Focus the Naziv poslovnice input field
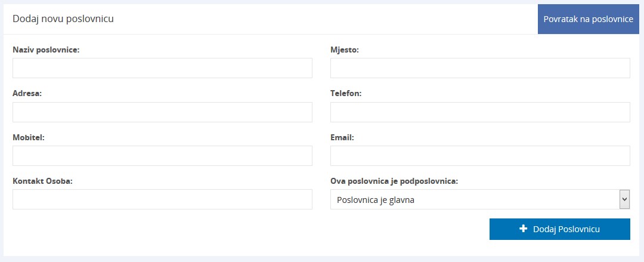The height and width of the screenshot is (262, 644). tap(162, 68)
